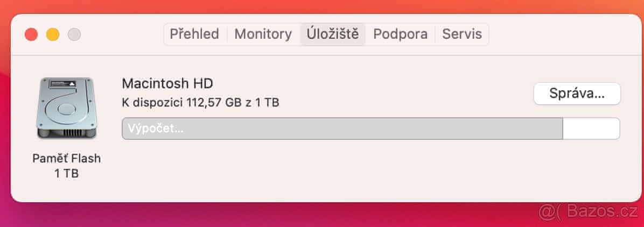Click the 1 TB label under drive icon

(x=66, y=174)
